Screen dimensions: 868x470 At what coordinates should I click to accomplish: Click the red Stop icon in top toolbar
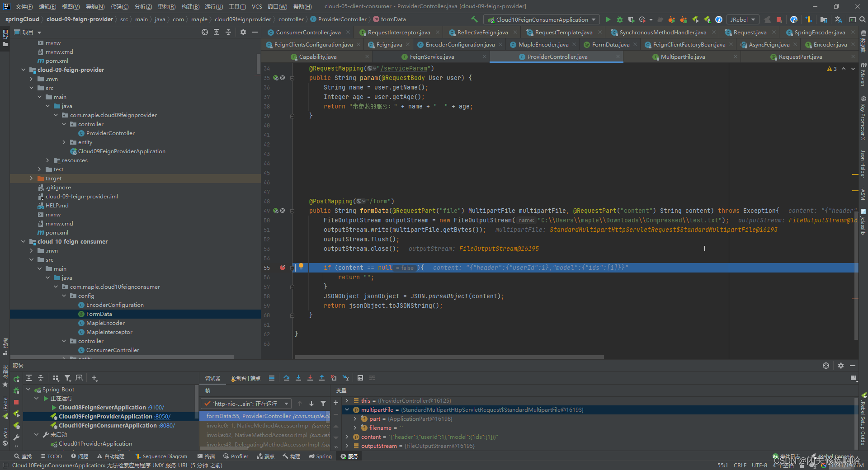tap(779, 19)
